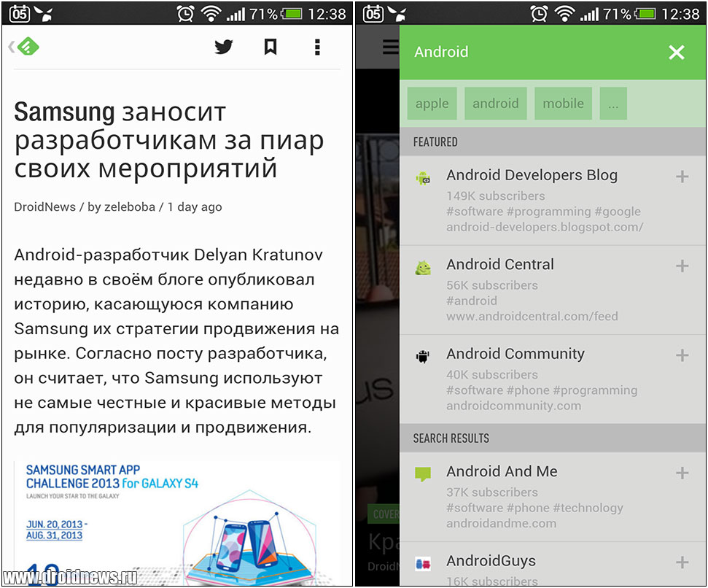Screen dimensions: 708x588
Task: Tap the Feedly back logo icon
Action: (24, 46)
